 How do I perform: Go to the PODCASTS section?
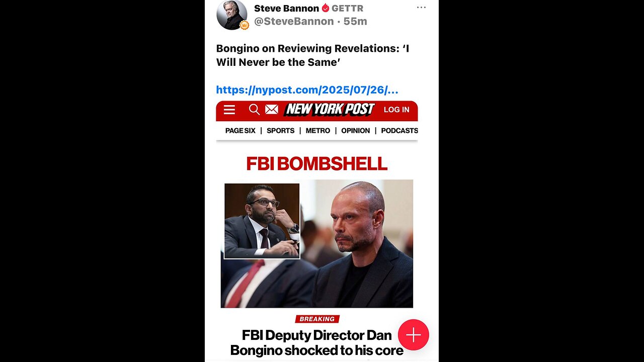[x=399, y=130]
